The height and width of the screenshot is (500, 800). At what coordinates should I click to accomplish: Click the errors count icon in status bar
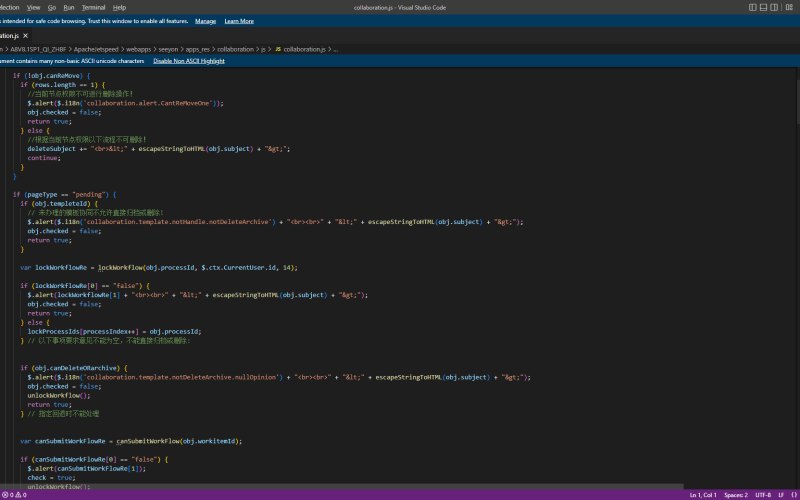point(7,495)
